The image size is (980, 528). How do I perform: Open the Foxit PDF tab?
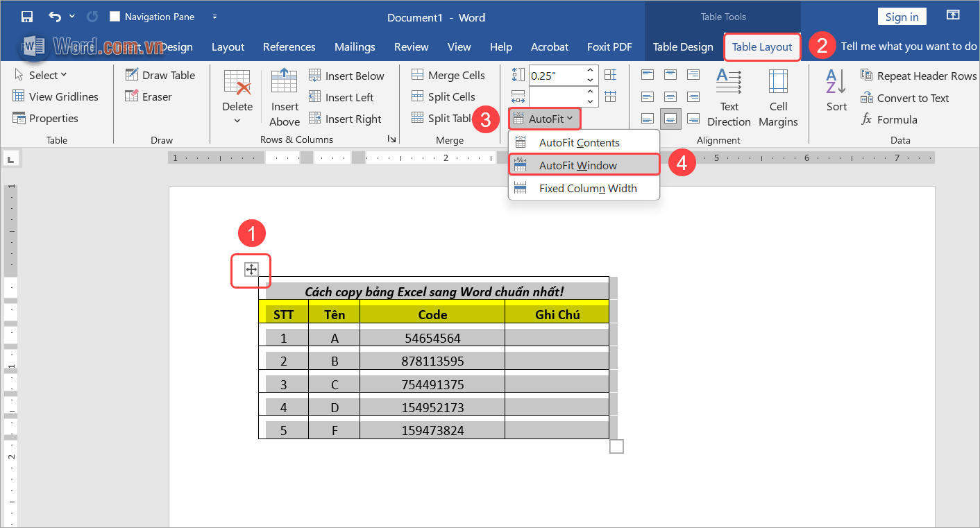point(609,46)
